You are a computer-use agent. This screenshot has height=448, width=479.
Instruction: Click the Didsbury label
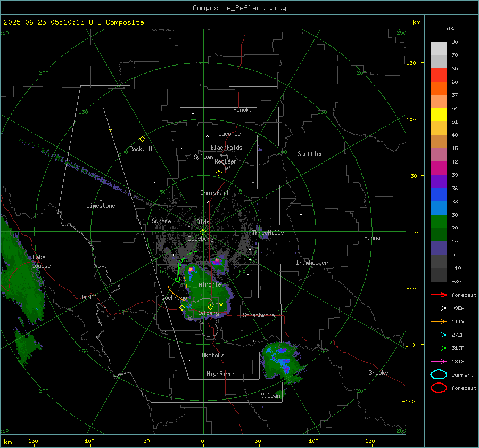(201, 239)
